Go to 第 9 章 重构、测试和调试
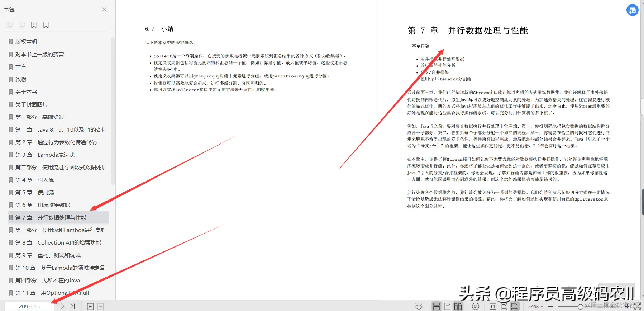This screenshot has width=644, height=311. [x=58, y=255]
